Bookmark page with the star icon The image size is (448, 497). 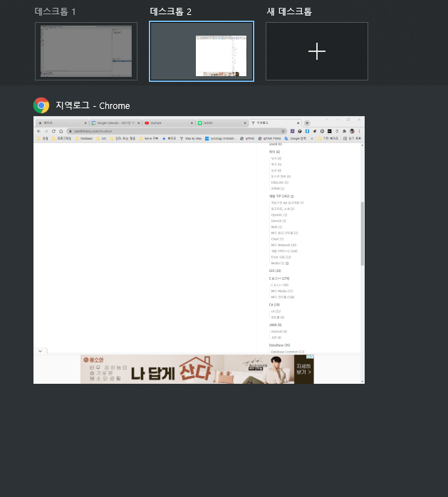click(283, 131)
